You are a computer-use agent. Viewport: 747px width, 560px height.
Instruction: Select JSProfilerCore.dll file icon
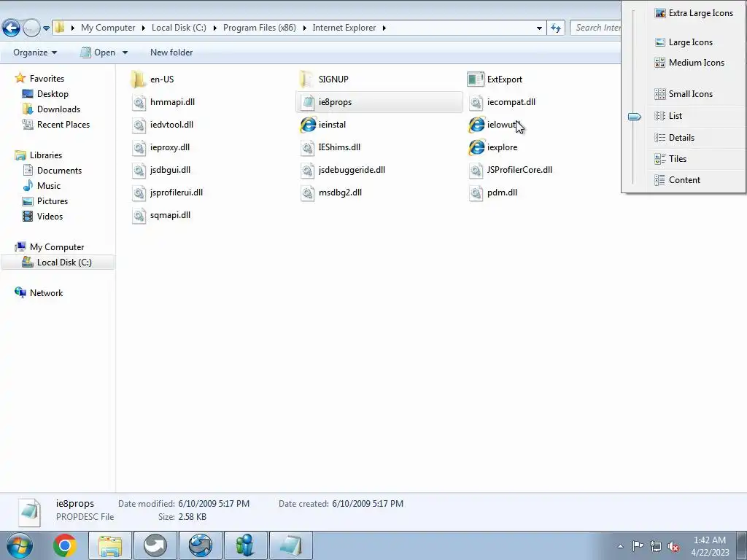pos(476,170)
